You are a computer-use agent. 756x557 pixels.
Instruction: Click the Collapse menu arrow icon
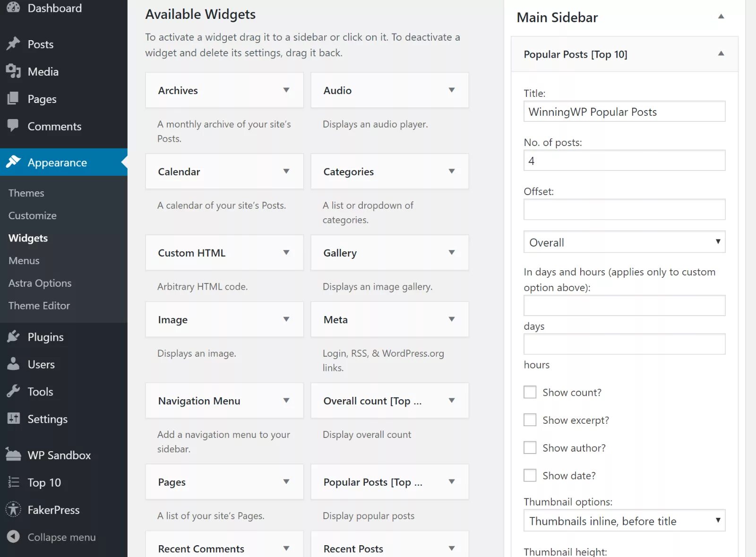click(x=13, y=537)
